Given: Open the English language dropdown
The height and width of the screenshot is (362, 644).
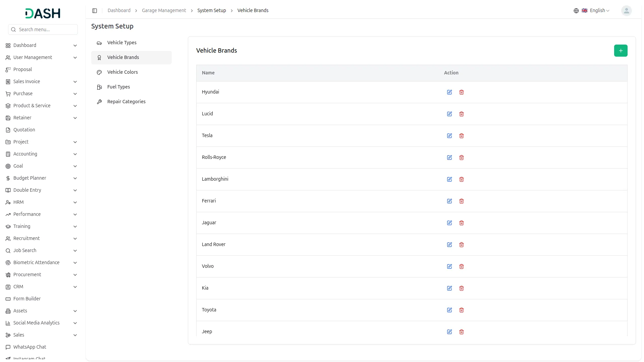Looking at the screenshot, I should (599, 11).
